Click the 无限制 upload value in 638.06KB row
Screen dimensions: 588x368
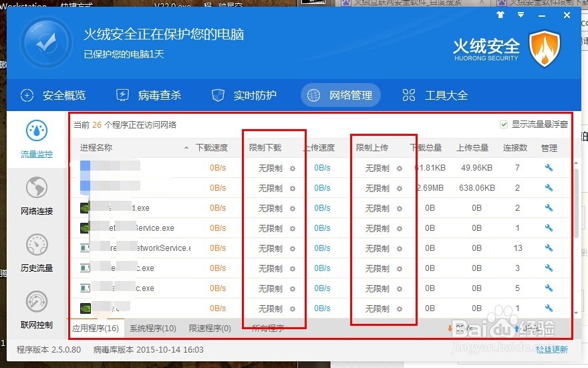378,189
